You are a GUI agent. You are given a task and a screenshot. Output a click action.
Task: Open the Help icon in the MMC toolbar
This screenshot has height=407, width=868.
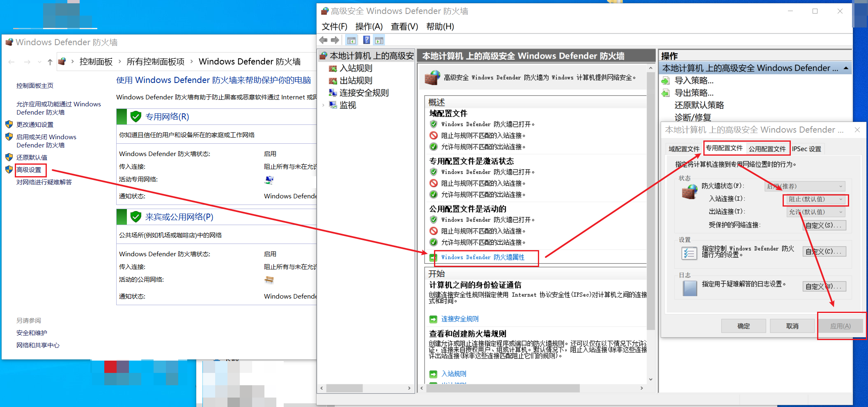click(x=367, y=40)
